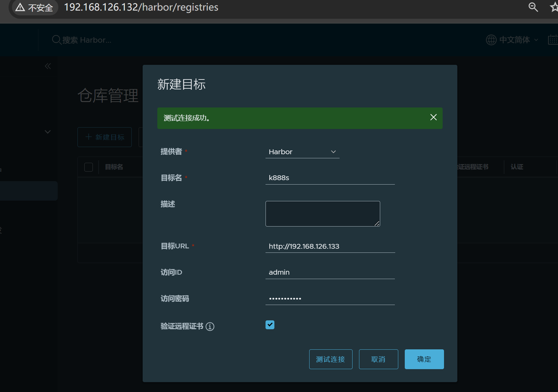The width and height of the screenshot is (558, 392).
Task: Click the info icon beside 验证远程证书
Action: coord(210,326)
